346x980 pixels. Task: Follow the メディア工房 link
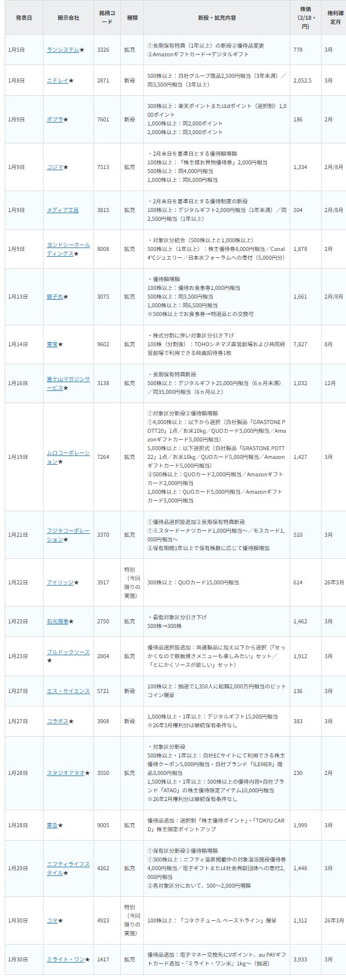(x=63, y=210)
